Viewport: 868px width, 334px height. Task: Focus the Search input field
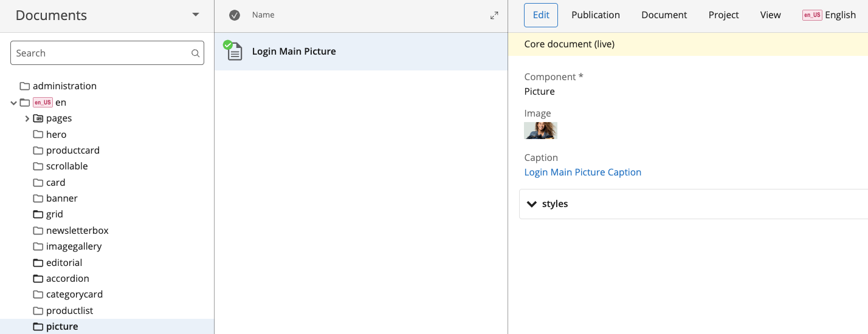point(107,53)
